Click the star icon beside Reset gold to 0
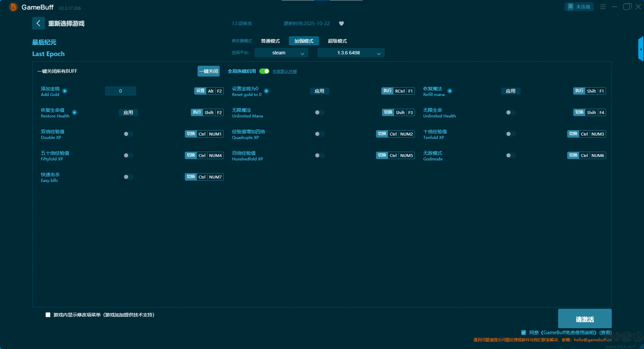This screenshot has height=349, width=644. [266, 91]
